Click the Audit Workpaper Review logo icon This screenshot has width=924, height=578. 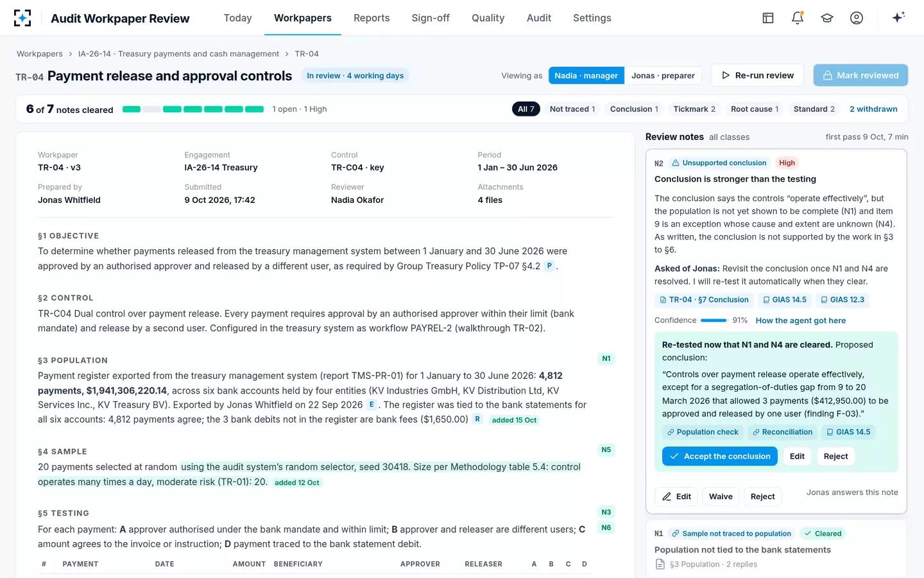pyautogui.click(x=22, y=18)
